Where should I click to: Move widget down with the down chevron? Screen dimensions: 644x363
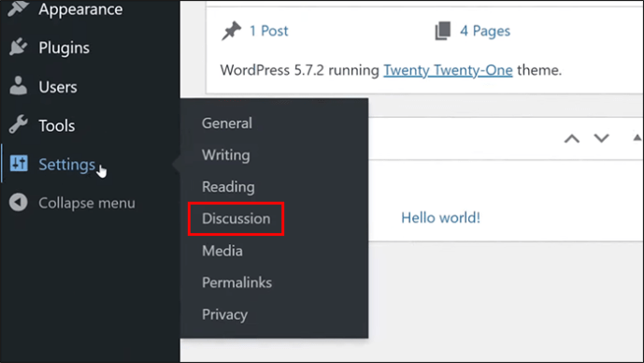(x=601, y=138)
